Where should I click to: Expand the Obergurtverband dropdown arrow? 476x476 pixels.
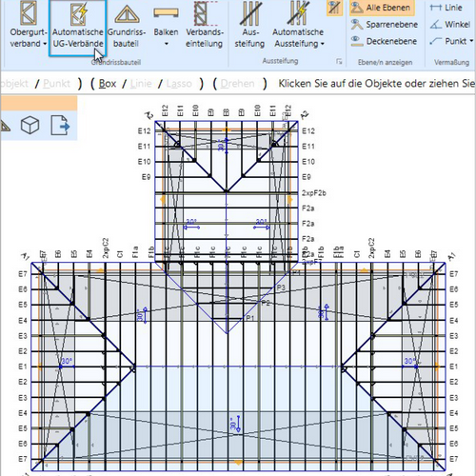45,44
